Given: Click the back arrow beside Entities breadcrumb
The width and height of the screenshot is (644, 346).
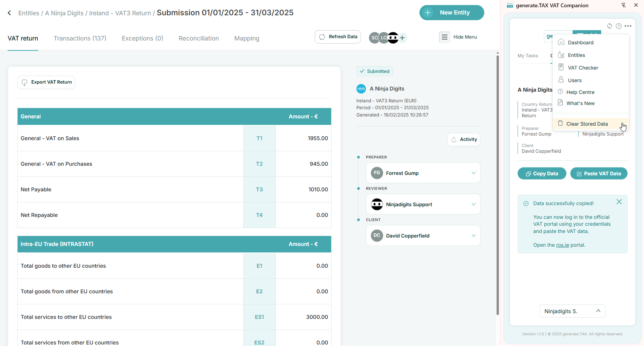Looking at the screenshot, I should [10, 13].
